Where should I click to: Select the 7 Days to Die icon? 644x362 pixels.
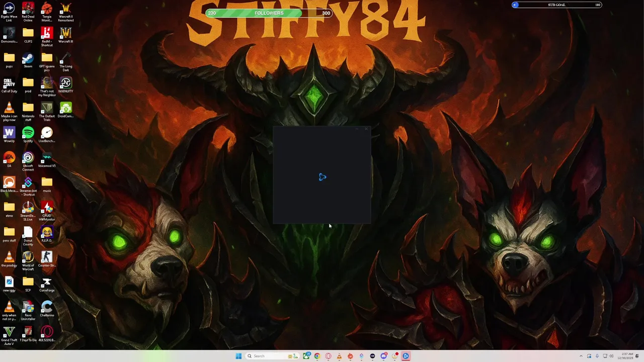pos(28,333)
